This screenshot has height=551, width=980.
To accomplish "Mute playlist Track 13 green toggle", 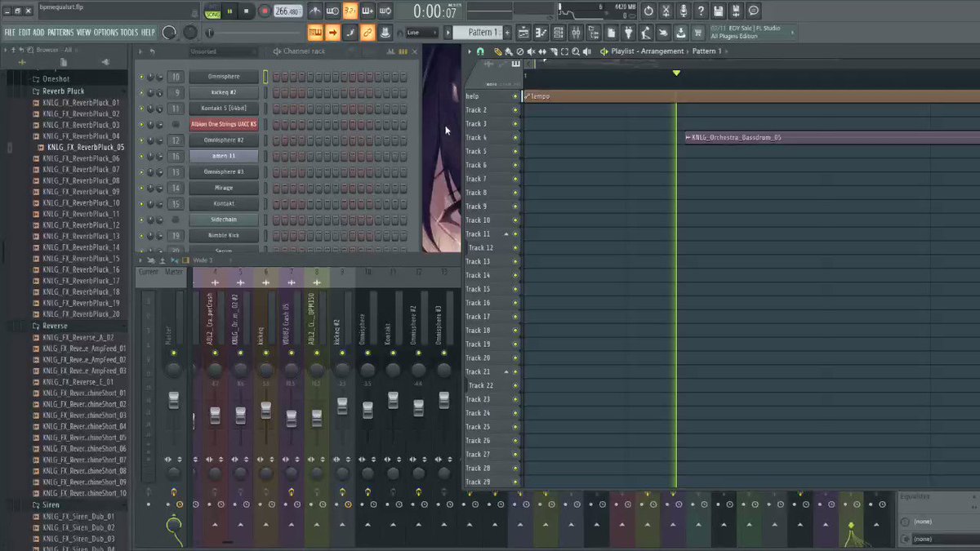I will [x=515, y=261].
